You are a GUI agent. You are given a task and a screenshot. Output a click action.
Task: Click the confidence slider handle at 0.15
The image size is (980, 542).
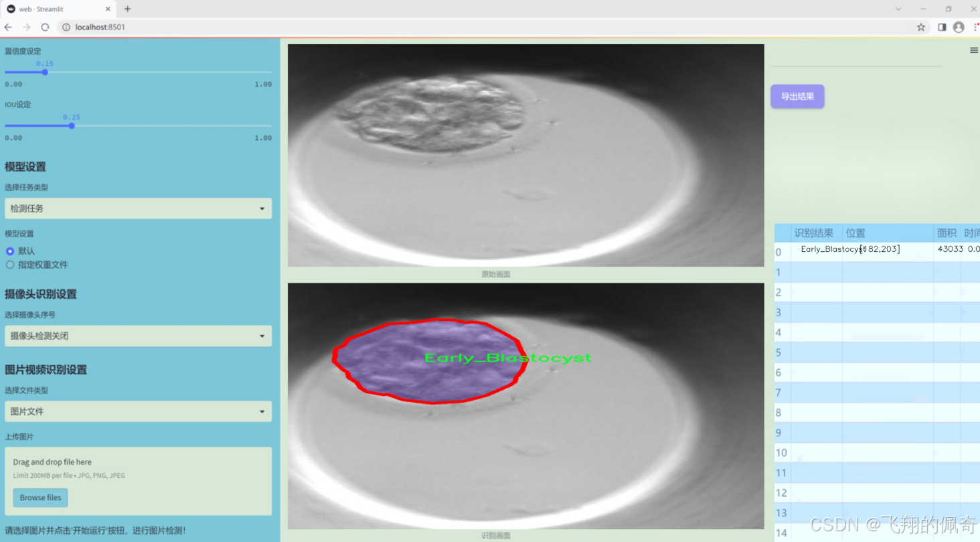pos(45,72)
